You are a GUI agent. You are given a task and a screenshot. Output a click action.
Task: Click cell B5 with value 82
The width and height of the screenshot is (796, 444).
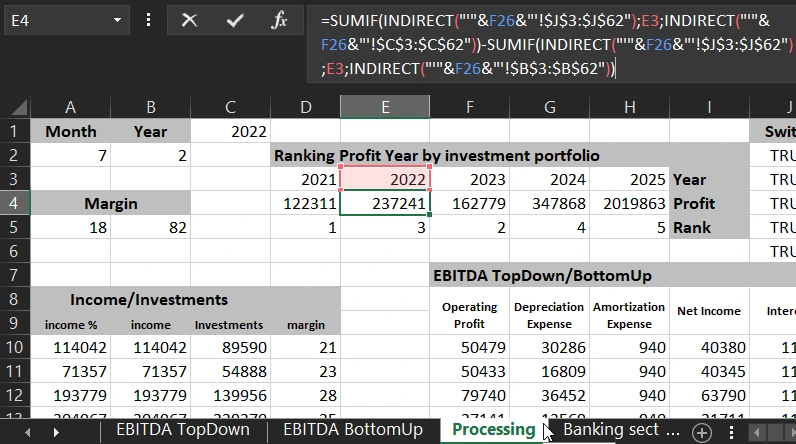pos(151,227)
